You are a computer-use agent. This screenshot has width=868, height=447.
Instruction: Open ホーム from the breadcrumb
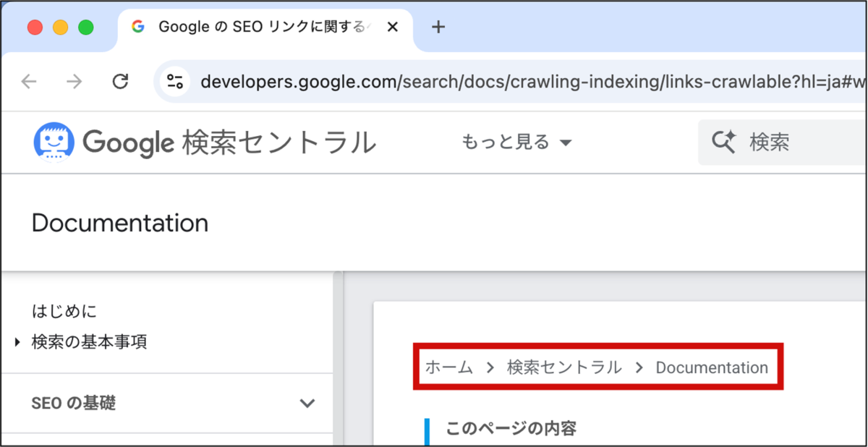point(448,367)
